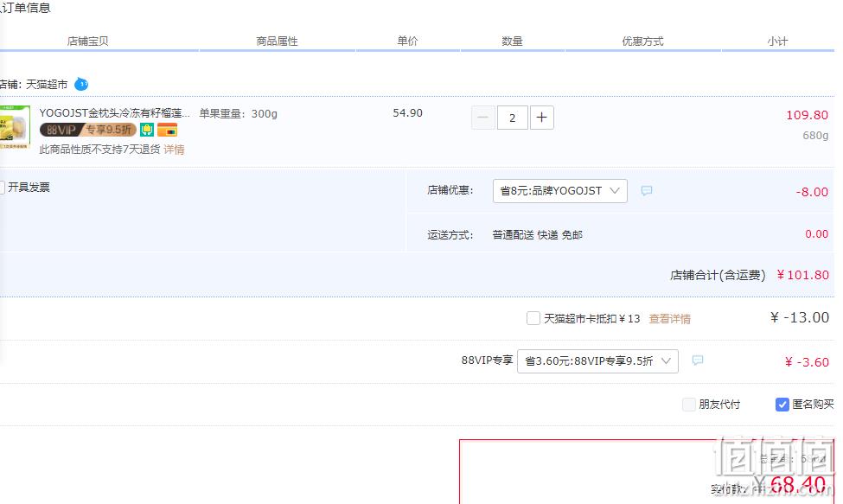Increase quantity with plus button
The image size is (843, 504).
pyautogui.click(x=542, y=118)
